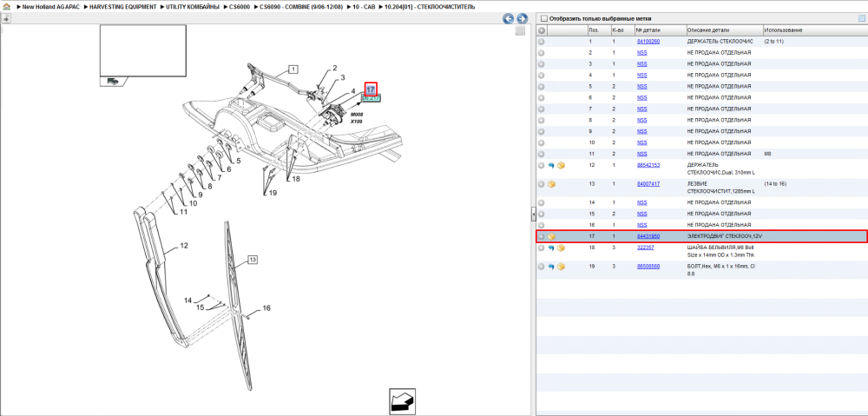Click 'БОЛТ,Hex, M6 x 1 x 16mm' description
Image resolution: width=868 pixels, height=416 pixels.
tap(721, 270)
